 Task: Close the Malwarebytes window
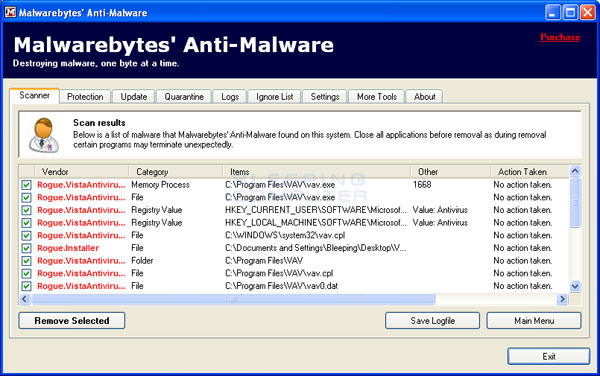click(587, 12)
